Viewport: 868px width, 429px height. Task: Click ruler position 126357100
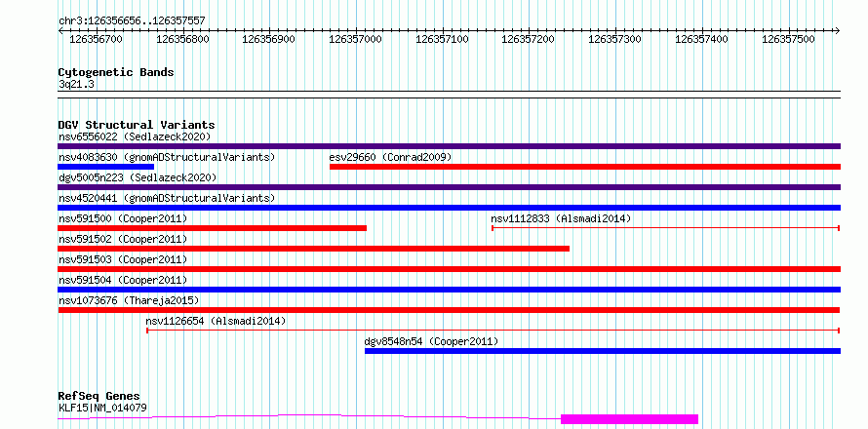pos(442,39)
